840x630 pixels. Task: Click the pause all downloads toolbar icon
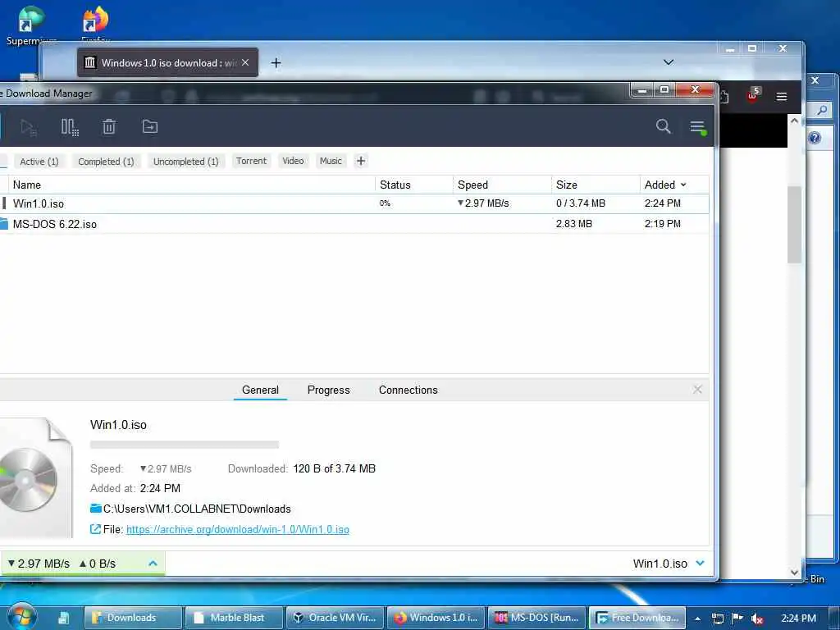tap(70, 127)
